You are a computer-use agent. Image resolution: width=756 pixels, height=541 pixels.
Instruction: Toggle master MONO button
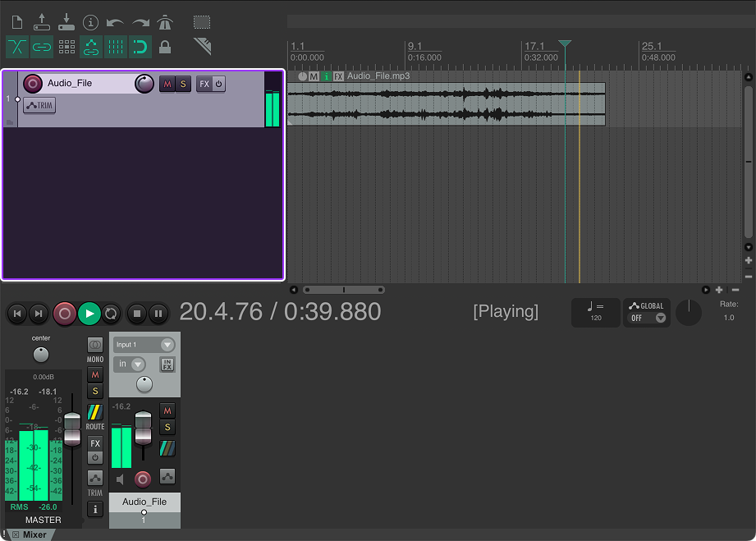click(x=95, y=345)
